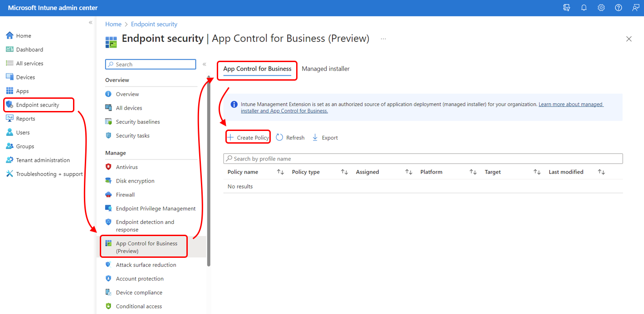Sort by Policy type column arrows
The height and width of the screenshot is (314, 644).
(x=344, y=172)
